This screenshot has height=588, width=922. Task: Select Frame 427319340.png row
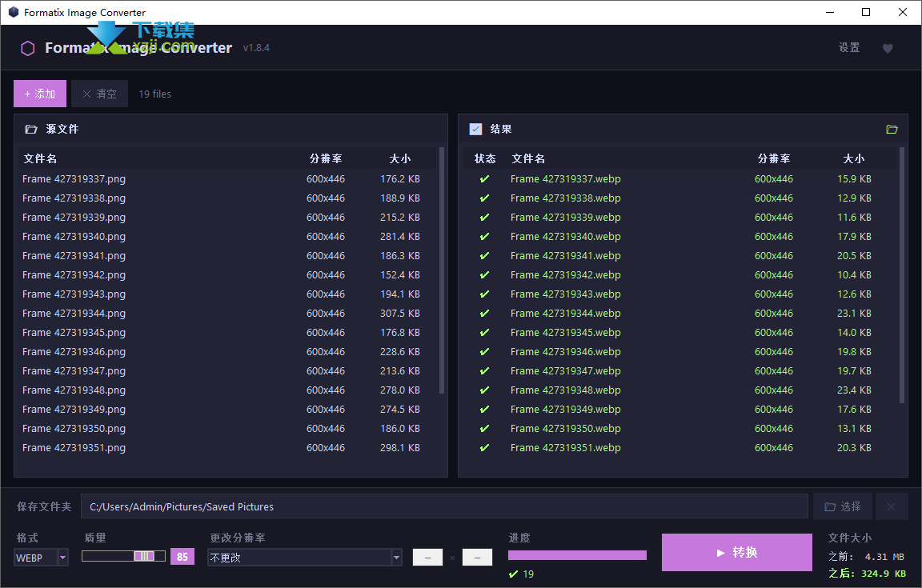(228, 236)
